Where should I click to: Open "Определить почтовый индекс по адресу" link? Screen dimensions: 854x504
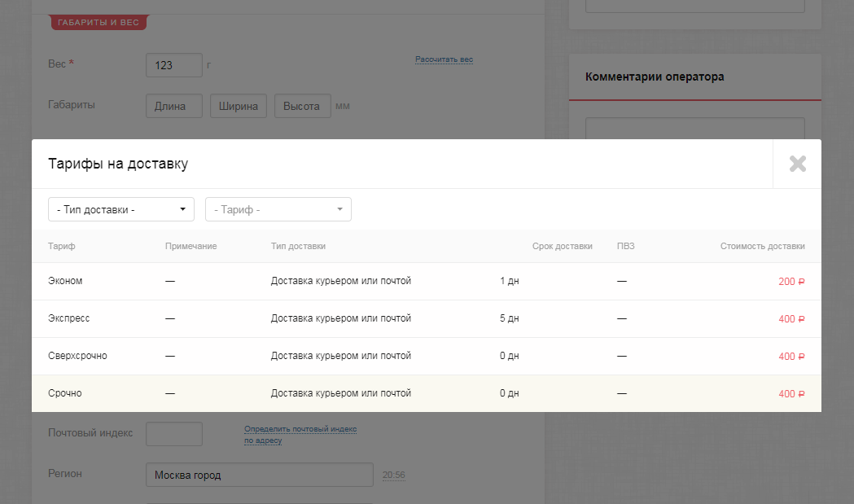pos(300,434)
